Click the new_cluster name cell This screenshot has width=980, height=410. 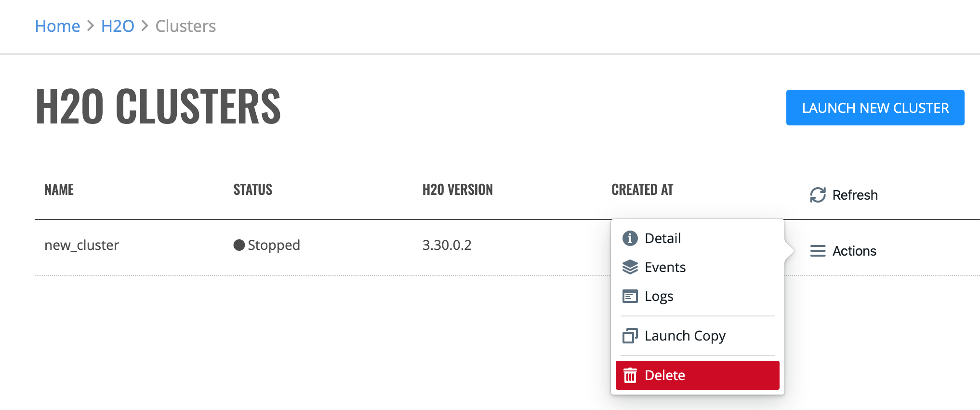tap(81, 245)
